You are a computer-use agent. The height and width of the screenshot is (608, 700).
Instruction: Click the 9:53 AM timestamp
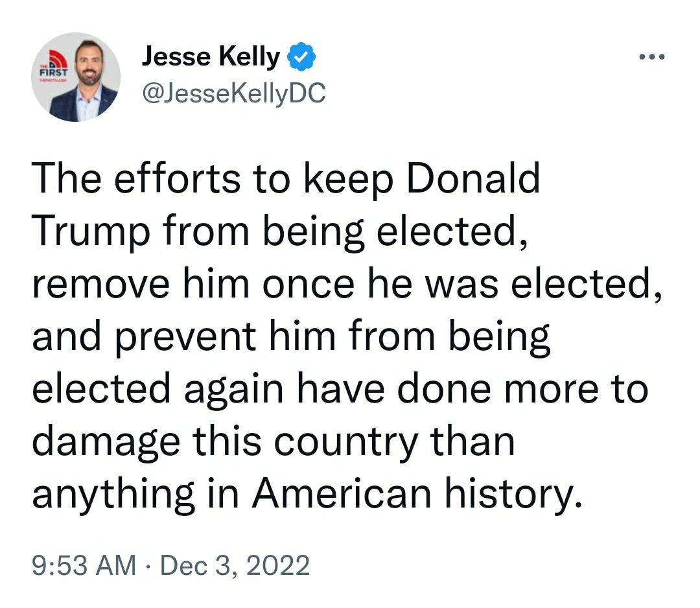(84, 566)
